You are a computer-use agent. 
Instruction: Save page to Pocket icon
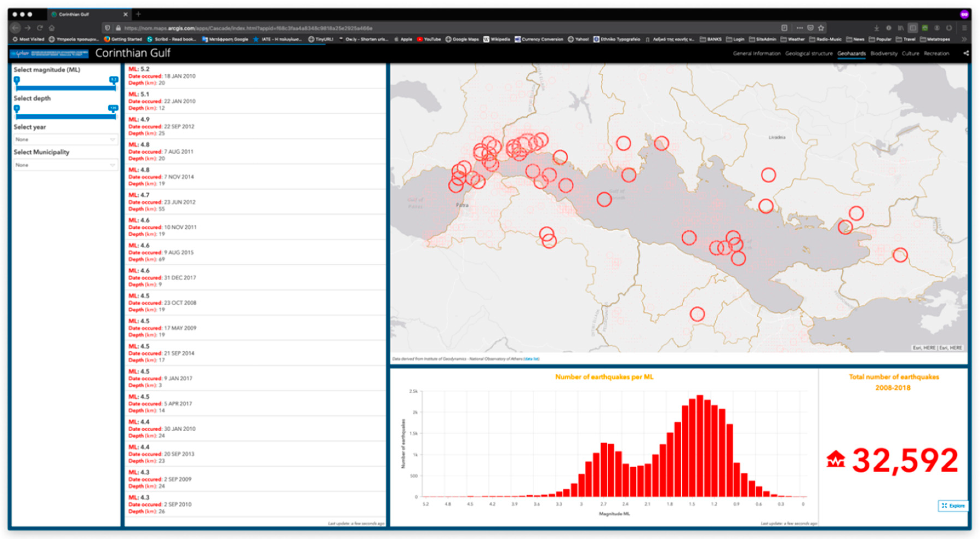pos(810,28)
